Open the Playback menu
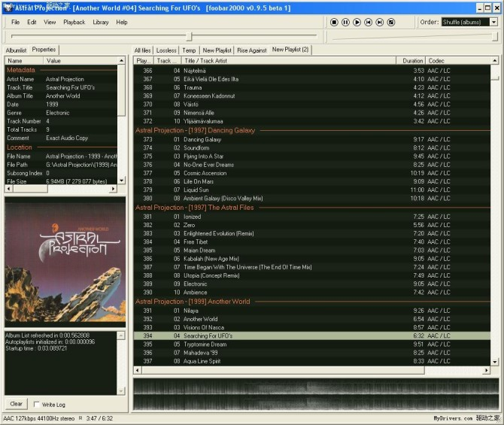This screenshot has height=425, width=504. click(x=74, y=23)
